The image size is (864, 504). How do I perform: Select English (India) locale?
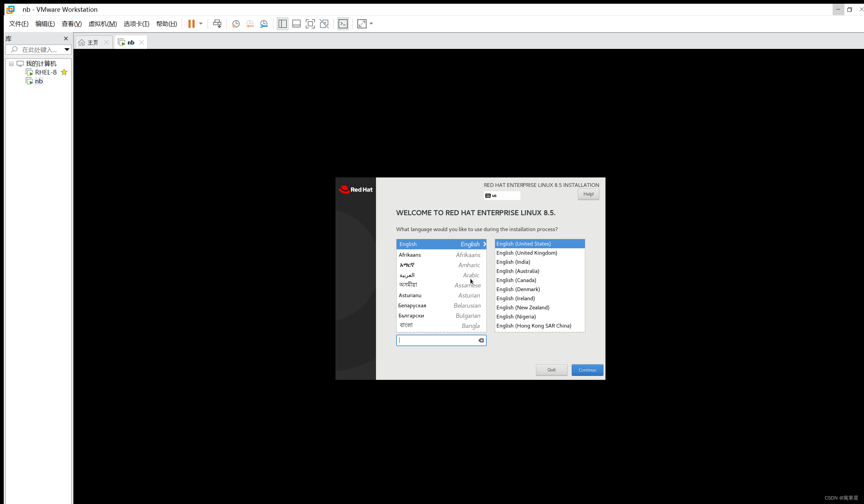(x=540, y=262)
